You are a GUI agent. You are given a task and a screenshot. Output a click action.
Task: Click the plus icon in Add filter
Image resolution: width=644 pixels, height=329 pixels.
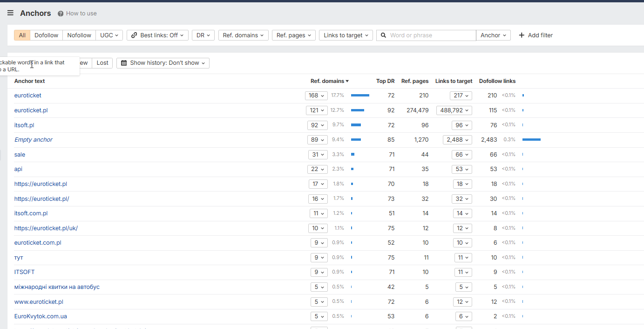[522, 35]
